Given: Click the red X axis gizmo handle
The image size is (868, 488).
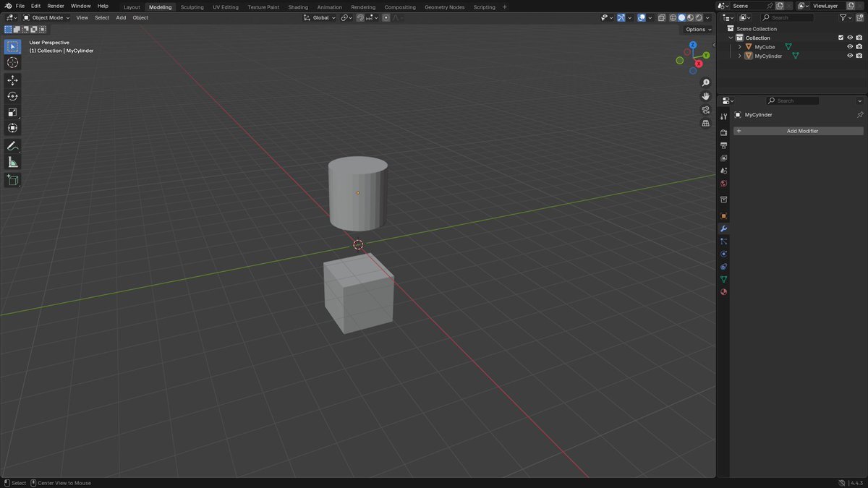Looking at the screenshot, I should click(x=699, y=64).
